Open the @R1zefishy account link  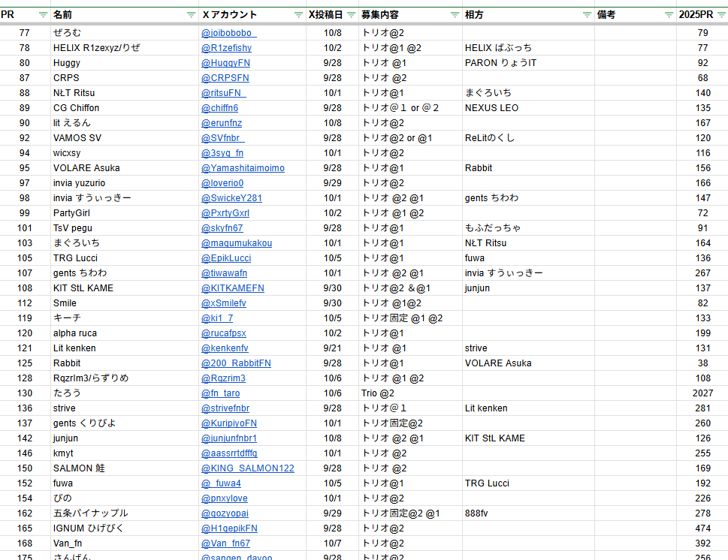226,48
